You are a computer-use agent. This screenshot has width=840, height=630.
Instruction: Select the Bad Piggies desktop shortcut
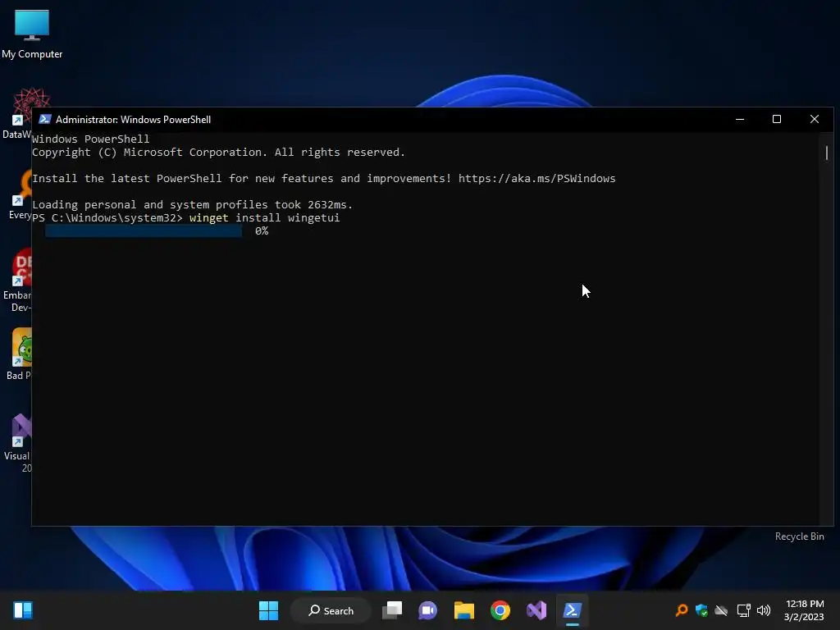coord(18,354)
